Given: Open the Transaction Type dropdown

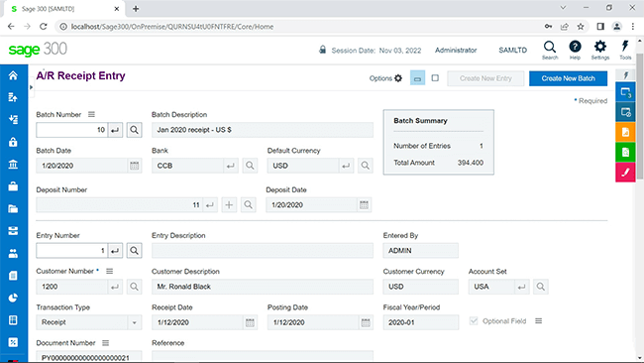Looking at the screenshot, I should pos(135,322).
